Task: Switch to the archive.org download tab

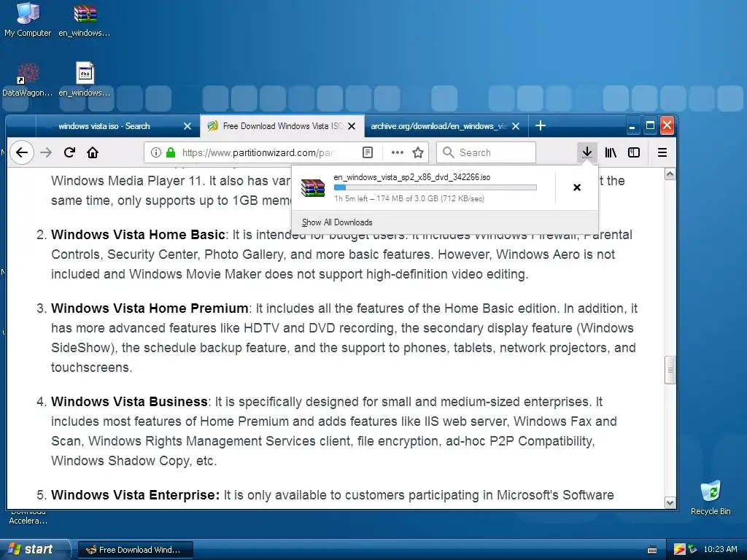Action: point(438,126)
